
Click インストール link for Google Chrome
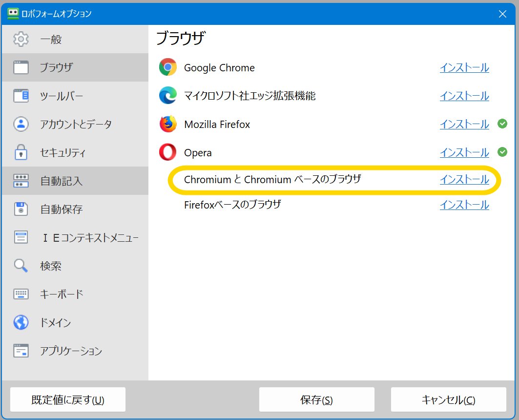[x=464, y=67]
